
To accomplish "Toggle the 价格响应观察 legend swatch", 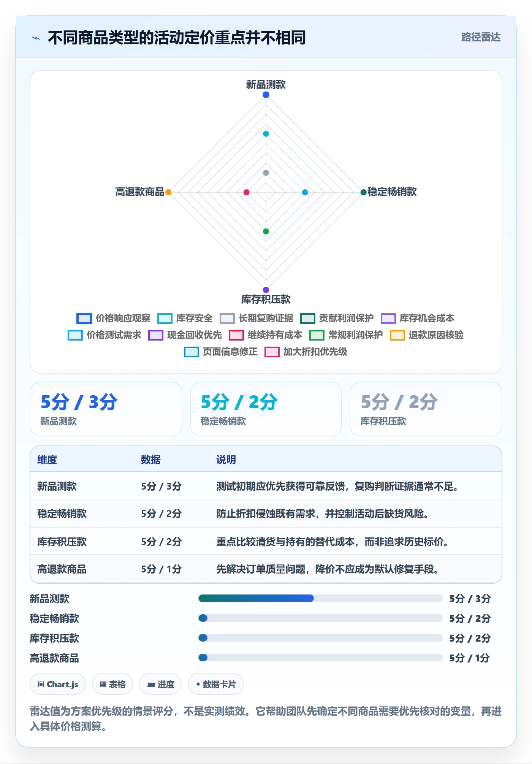I will (84, 318).
